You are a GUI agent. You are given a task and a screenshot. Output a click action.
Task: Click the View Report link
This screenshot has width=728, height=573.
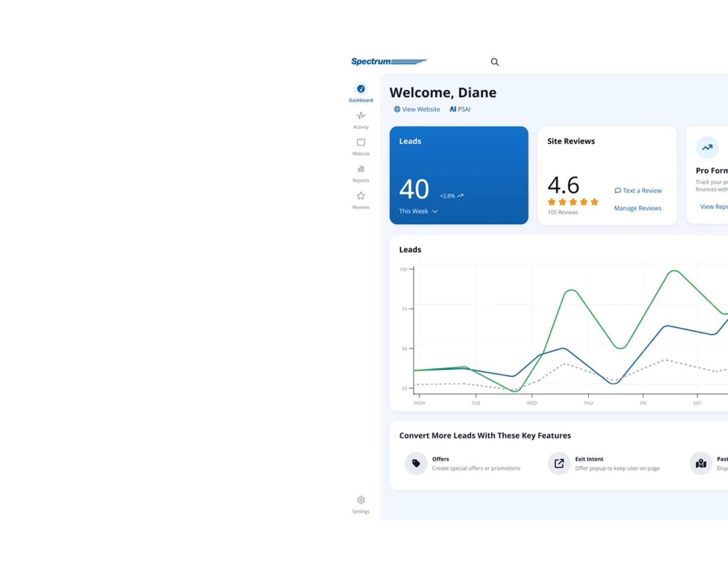[x=713, y=207]
